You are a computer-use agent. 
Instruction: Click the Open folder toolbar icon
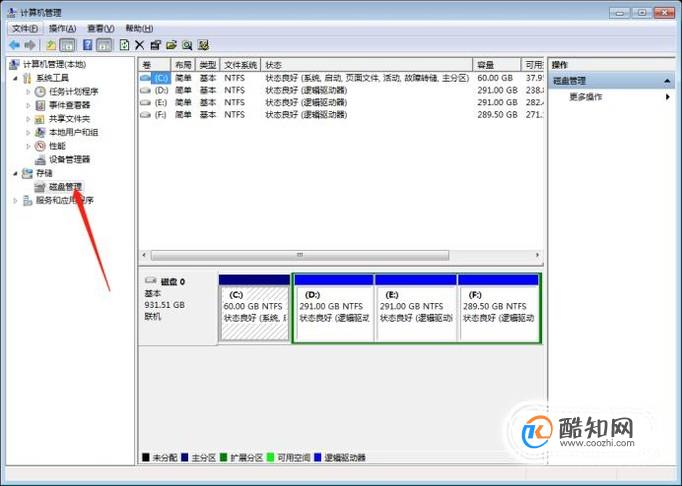(171, 45)
